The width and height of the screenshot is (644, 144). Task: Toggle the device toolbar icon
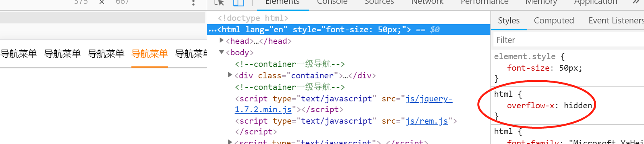239,2
